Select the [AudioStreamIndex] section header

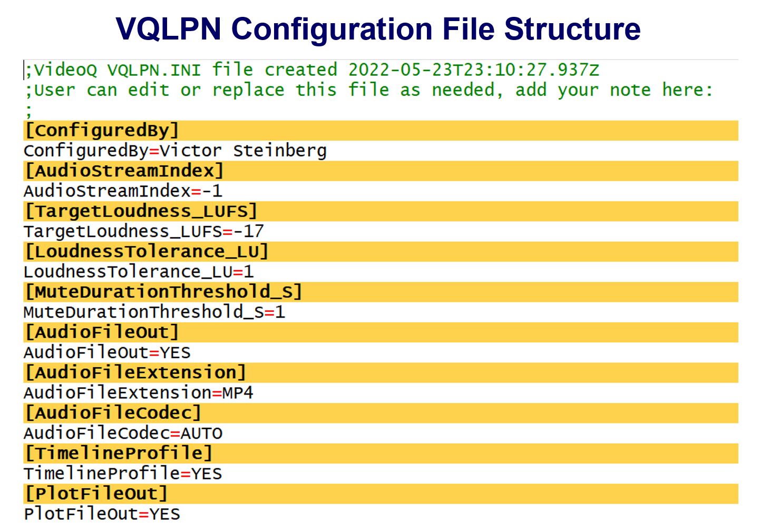[x=124, y=171]
